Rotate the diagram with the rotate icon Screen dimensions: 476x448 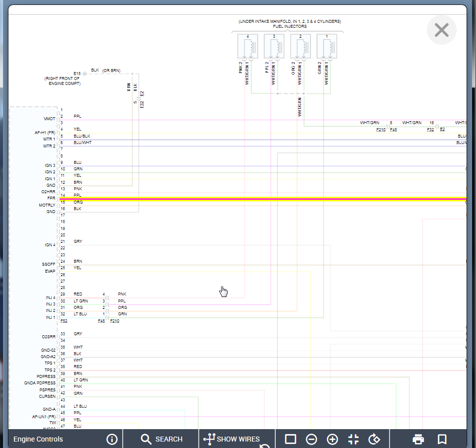coord(374,439)
